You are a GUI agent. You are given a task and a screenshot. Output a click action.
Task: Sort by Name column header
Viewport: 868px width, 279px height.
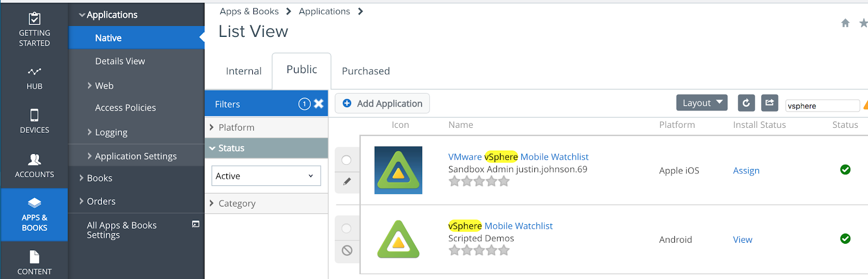coord(461,125)
